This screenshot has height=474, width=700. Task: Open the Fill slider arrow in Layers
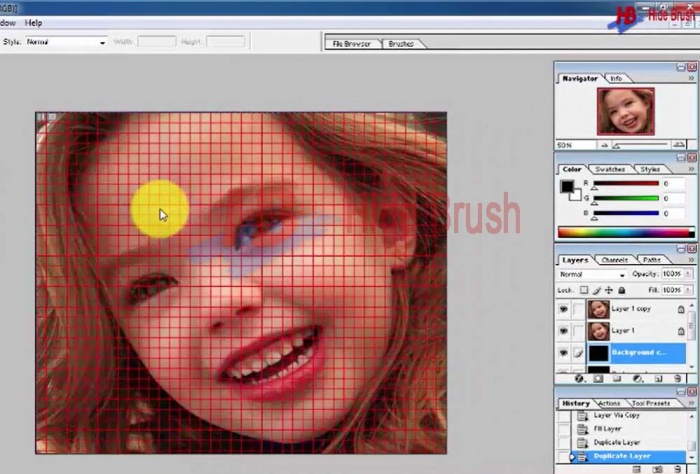tap(688, 290)
